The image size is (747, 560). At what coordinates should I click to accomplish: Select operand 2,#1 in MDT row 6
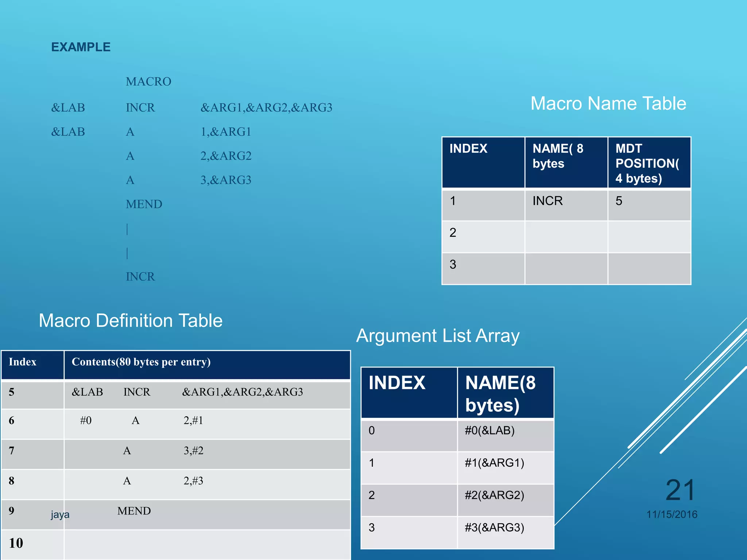coord(193,420)
